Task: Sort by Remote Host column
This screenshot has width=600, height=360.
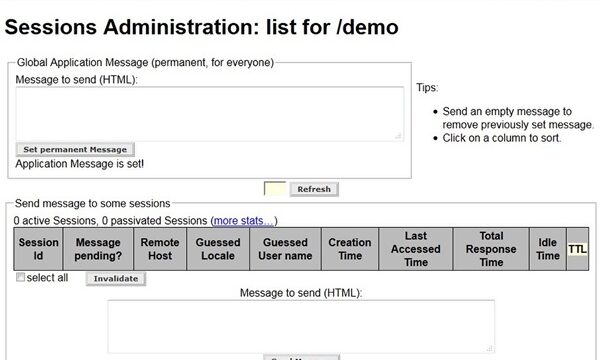Action: coord(160,249)
